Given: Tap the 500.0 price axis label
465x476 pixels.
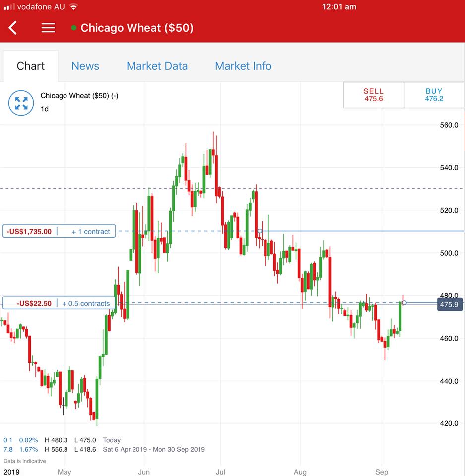Looking at the screenshot, I should (x=449, y=253).
